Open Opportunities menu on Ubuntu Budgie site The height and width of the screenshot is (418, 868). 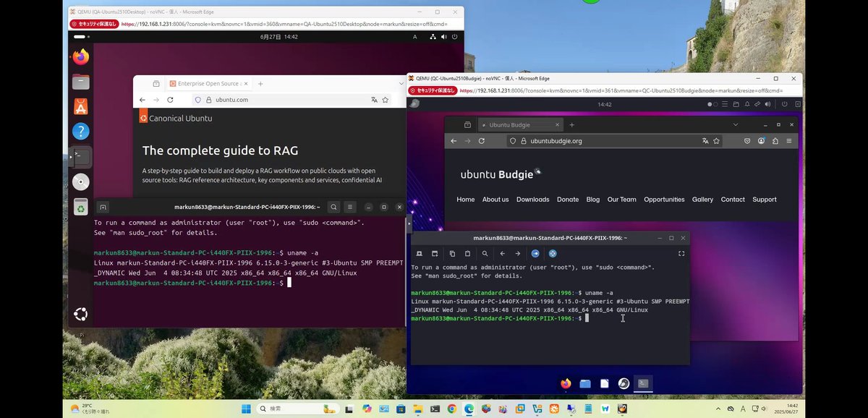coord(664,200)
